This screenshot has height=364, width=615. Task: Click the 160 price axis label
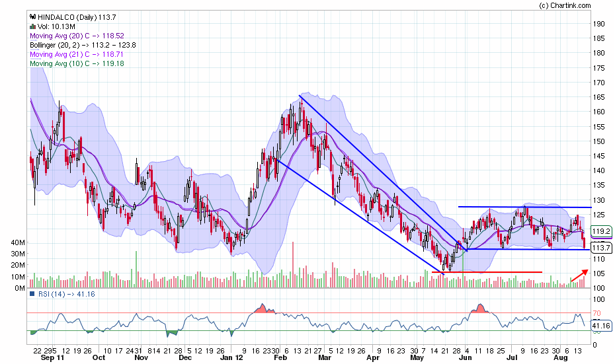(x=599, y=112)
